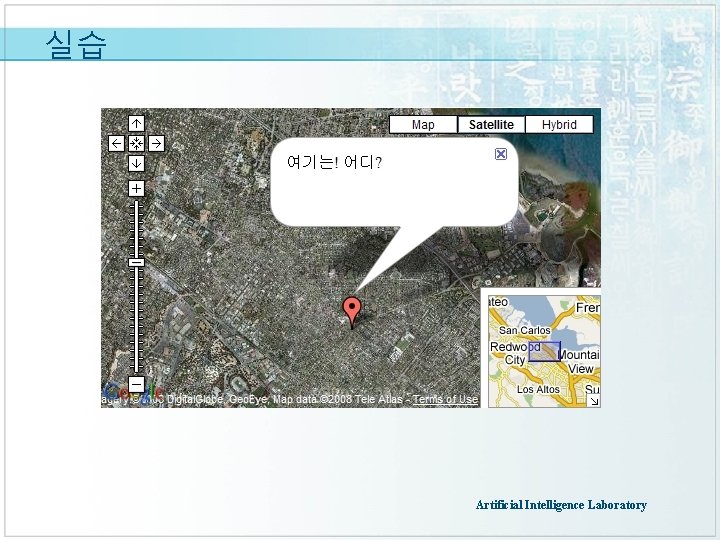Pan the map down with the arrow
The height and width of the screenshot is (540, 720).
(136, 163)
